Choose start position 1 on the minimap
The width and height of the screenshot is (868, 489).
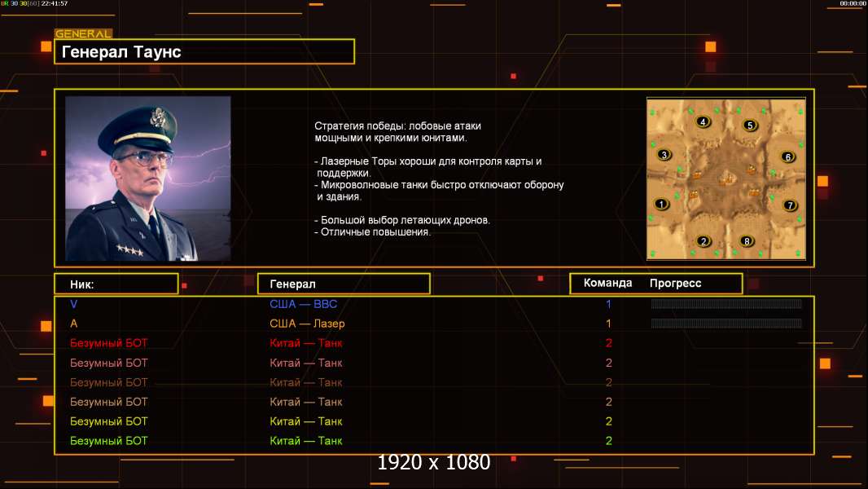[661, 204]
